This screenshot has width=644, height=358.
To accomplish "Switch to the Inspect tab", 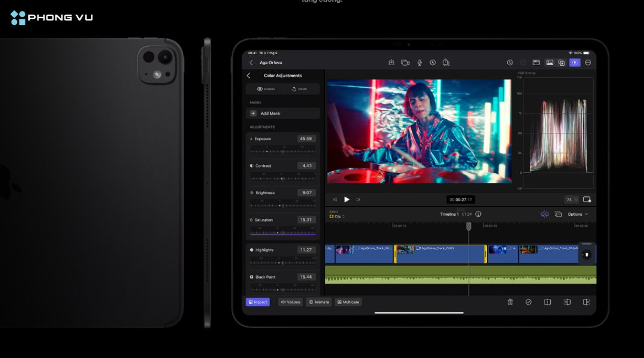I will pyautogui.click(x=258, y=302).
